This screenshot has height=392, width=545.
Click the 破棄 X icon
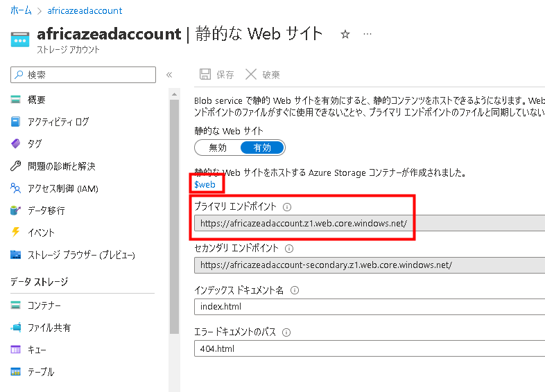click(251, 74)
